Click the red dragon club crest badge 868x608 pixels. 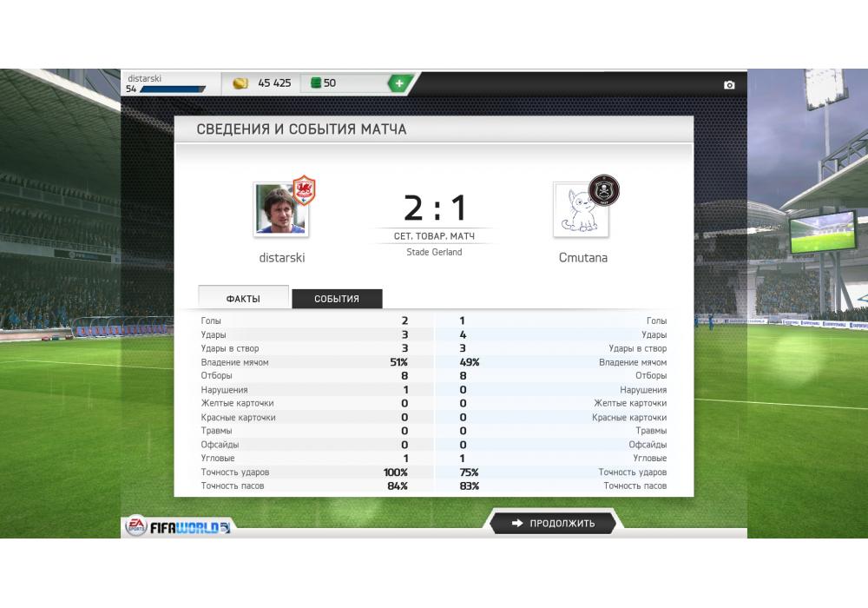tap(304, 190)
